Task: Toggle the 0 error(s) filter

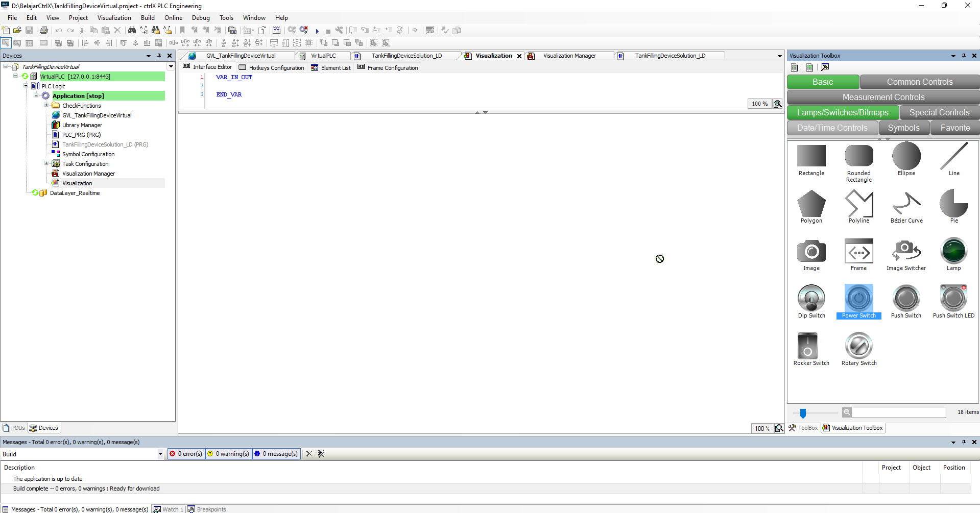Action: (186, 454)
